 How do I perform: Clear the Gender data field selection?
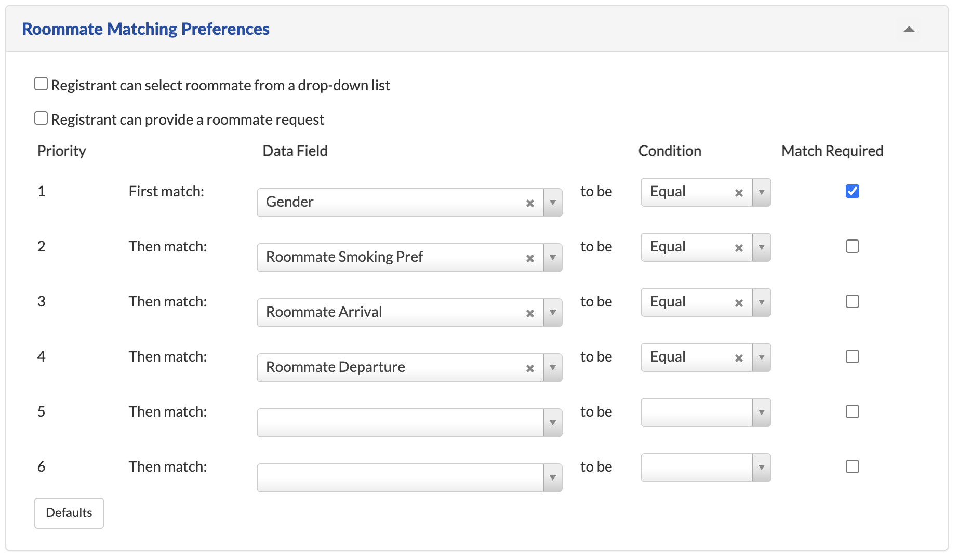tap(530, 203)
